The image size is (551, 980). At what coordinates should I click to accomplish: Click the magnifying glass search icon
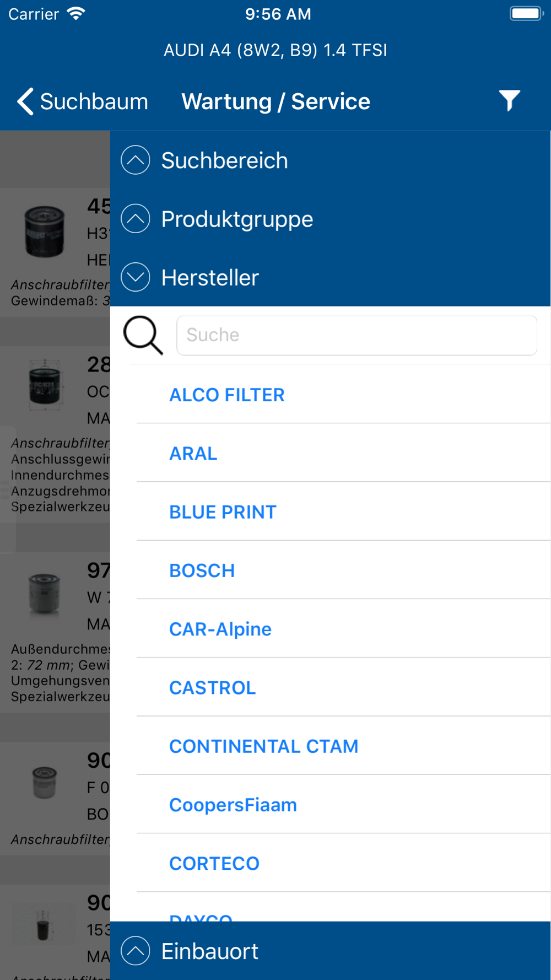tap(143, 335)
